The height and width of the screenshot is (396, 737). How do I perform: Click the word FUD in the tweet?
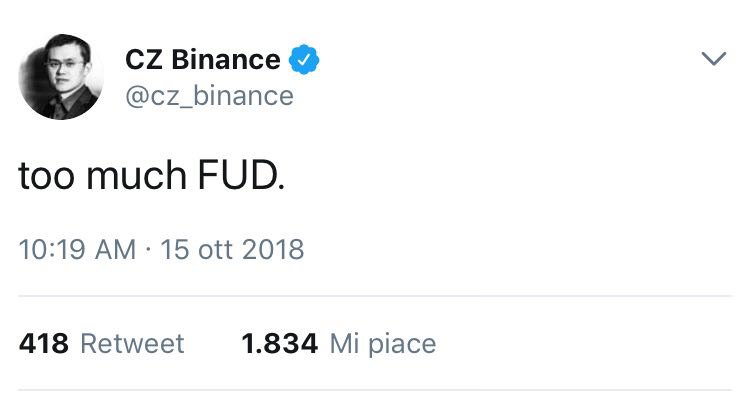pos(241,175)
